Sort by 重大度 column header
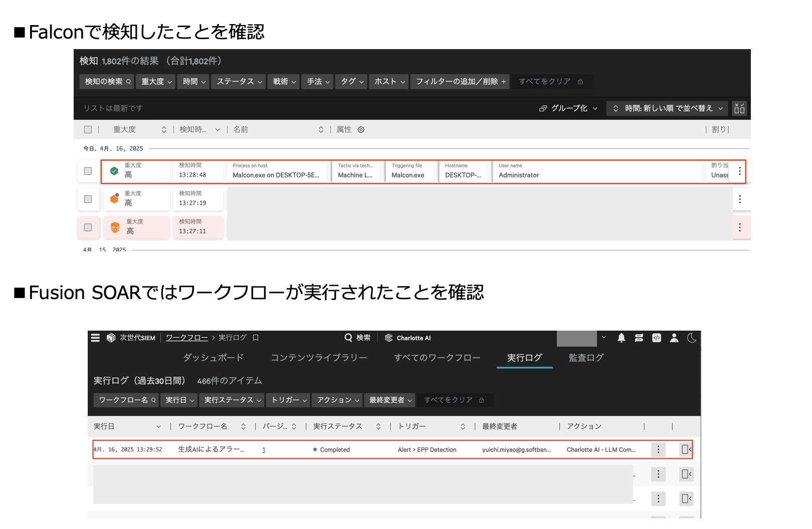This screenshot has height=529, width=812. pos(139,130)
